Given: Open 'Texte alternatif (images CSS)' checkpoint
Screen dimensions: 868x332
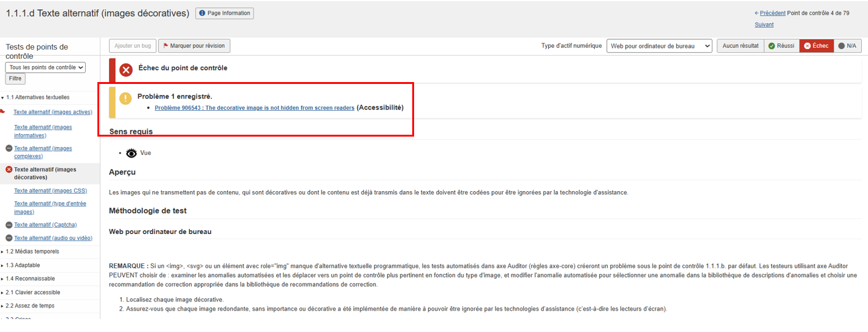Looking at the screenshot, I should click(x=51, y=191).
